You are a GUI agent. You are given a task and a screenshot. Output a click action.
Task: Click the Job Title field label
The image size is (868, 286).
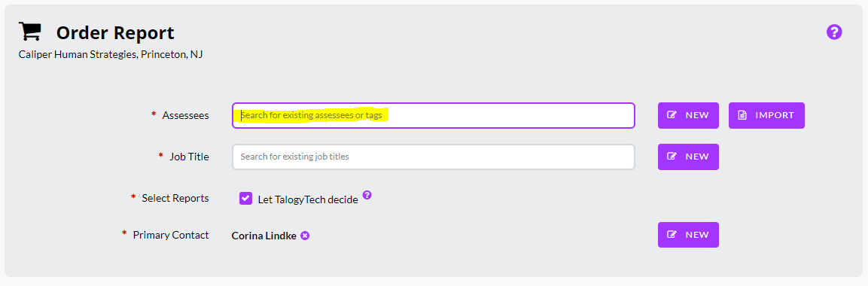[x=189, y=157]
